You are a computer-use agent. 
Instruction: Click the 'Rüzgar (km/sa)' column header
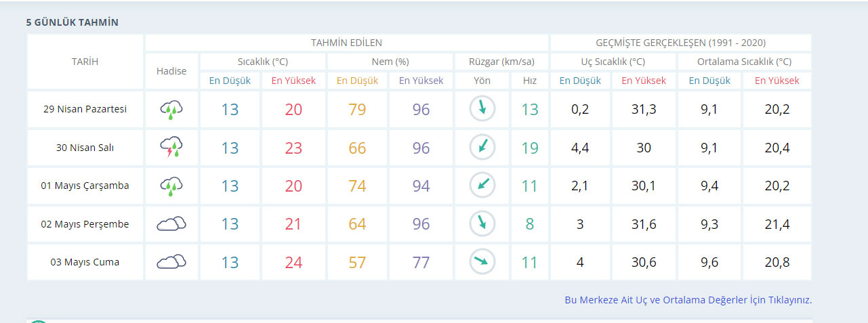pos(501,62)
